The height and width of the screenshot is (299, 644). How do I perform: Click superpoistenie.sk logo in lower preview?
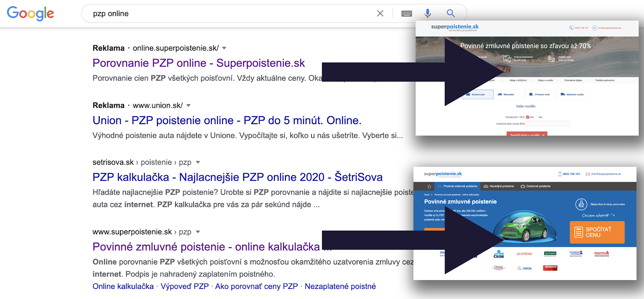443,174
